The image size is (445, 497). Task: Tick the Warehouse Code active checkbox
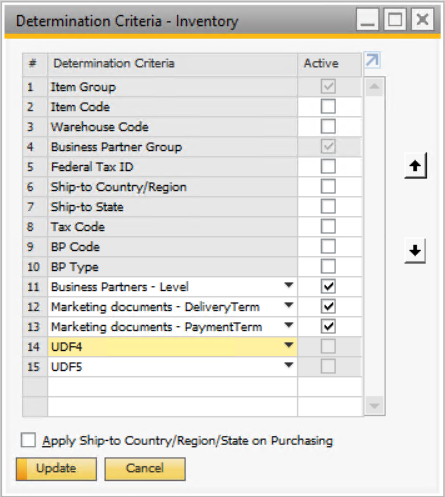[x=328, y=127]
